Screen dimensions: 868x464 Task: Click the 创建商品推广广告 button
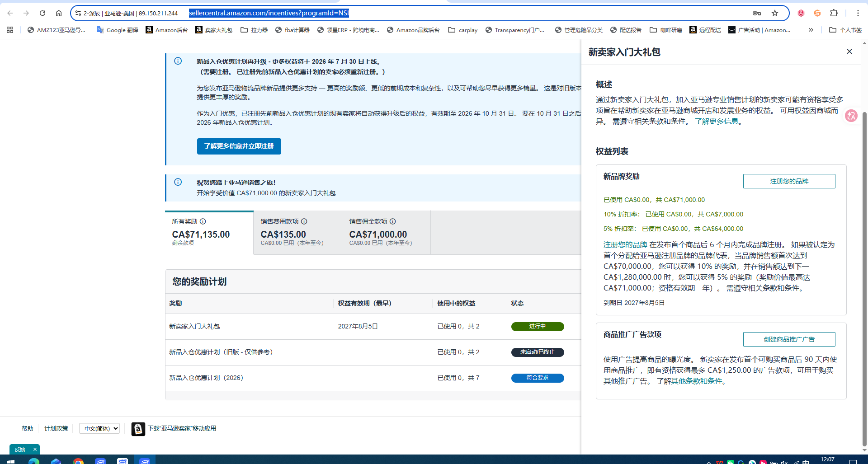pyautogui.click(x=789, y=339)
